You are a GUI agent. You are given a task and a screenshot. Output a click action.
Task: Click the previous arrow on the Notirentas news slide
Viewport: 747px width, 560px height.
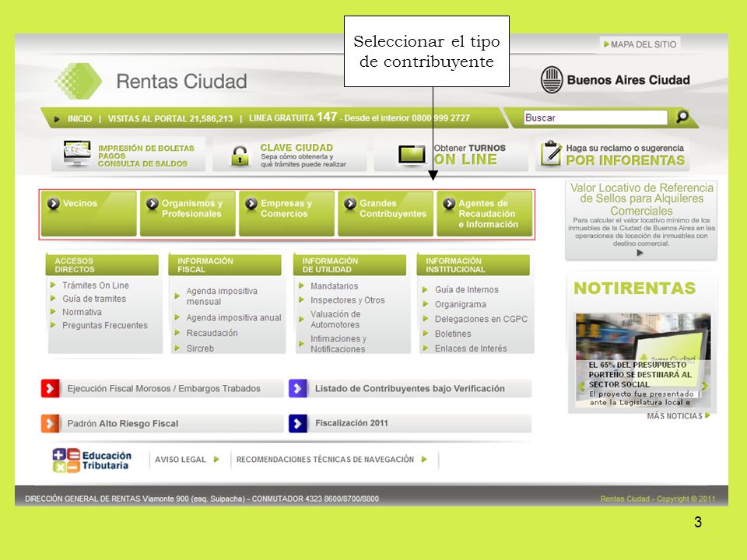coord(581,387)
